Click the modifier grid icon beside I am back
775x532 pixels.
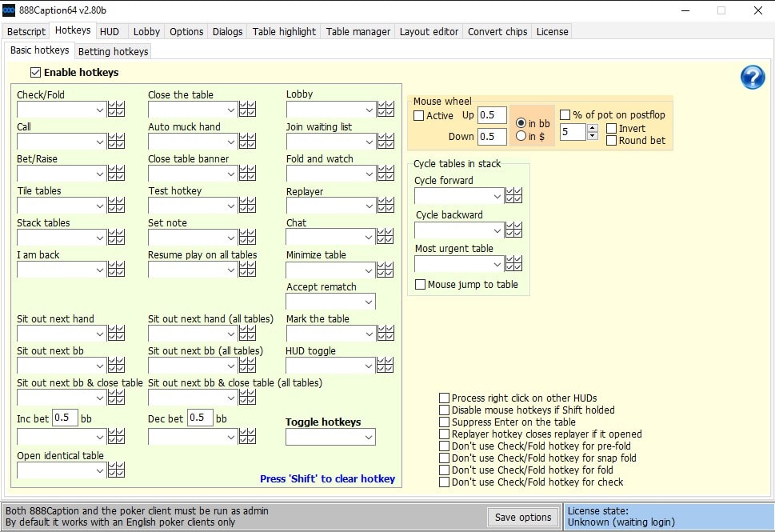pyautogui.click(x=116, y=270)
